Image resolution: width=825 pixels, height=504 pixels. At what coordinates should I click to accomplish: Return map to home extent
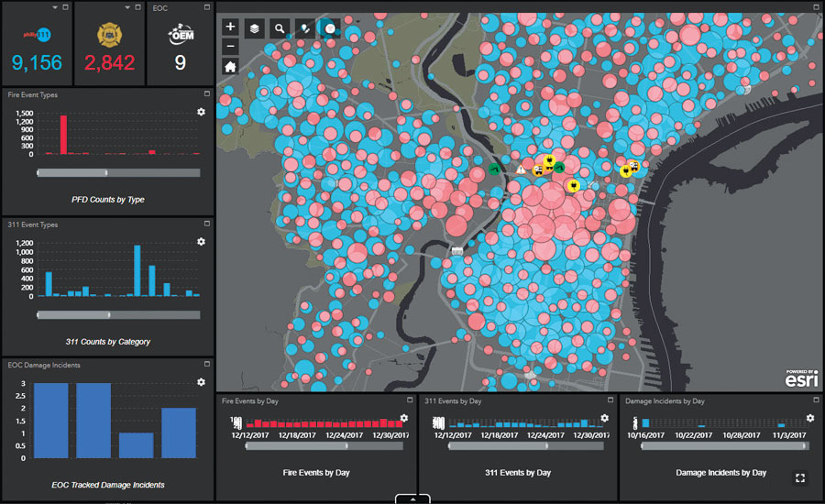[230, 66]
